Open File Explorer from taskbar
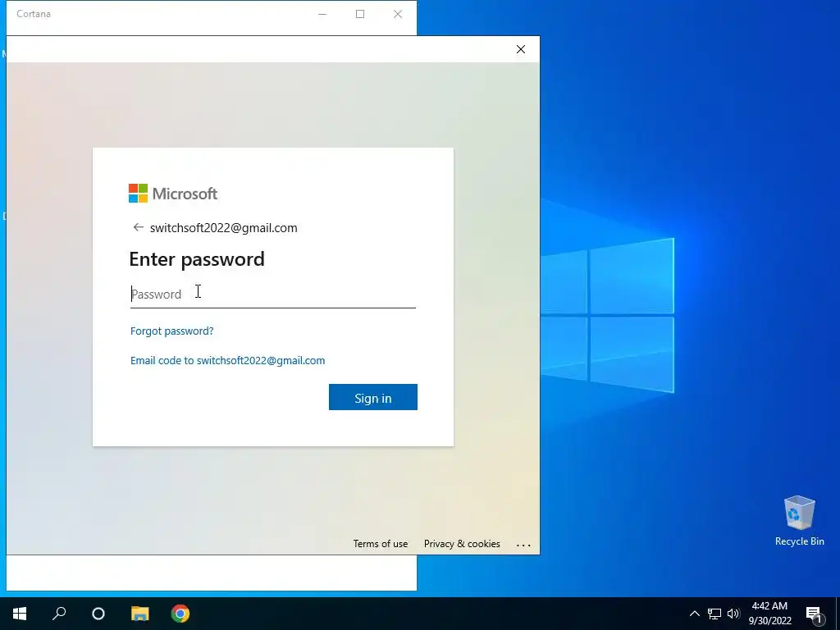 click(x=139, y=614)
